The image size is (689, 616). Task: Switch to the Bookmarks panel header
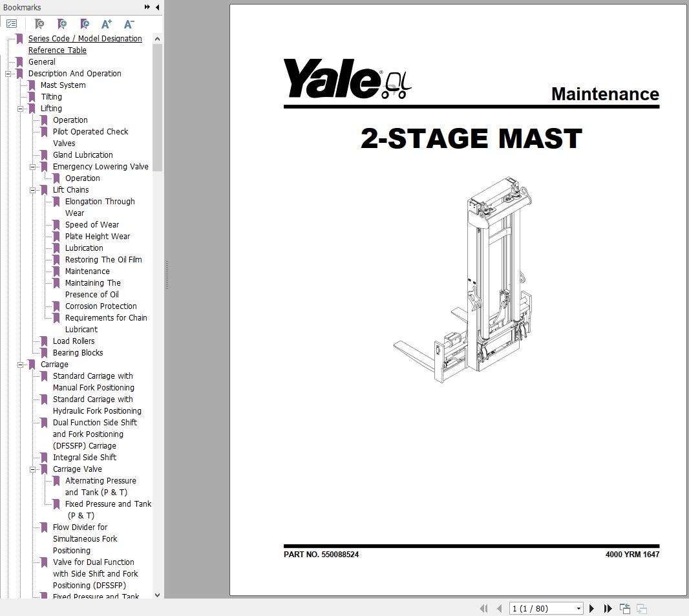(23, 7)
